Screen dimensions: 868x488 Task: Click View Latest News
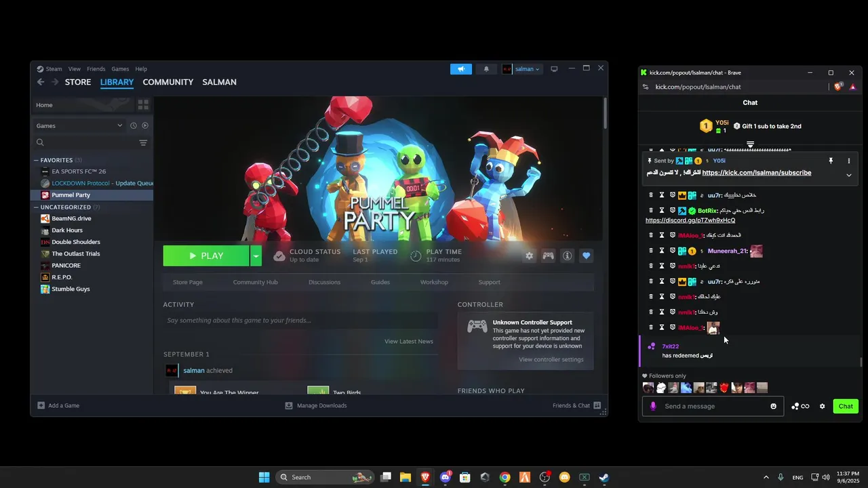(x=408, y=341)
